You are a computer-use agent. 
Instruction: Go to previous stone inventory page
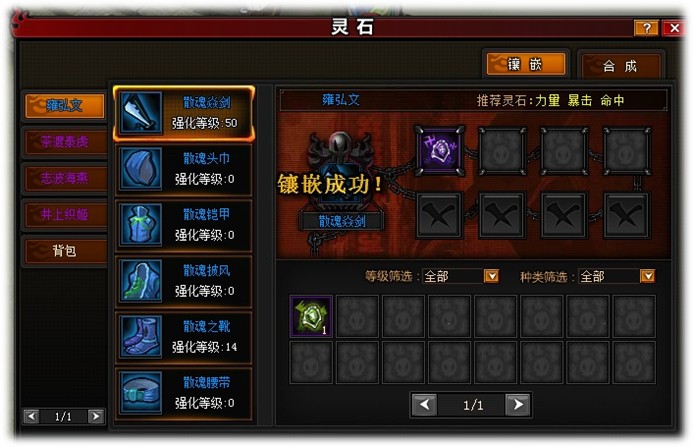[425, 405]
